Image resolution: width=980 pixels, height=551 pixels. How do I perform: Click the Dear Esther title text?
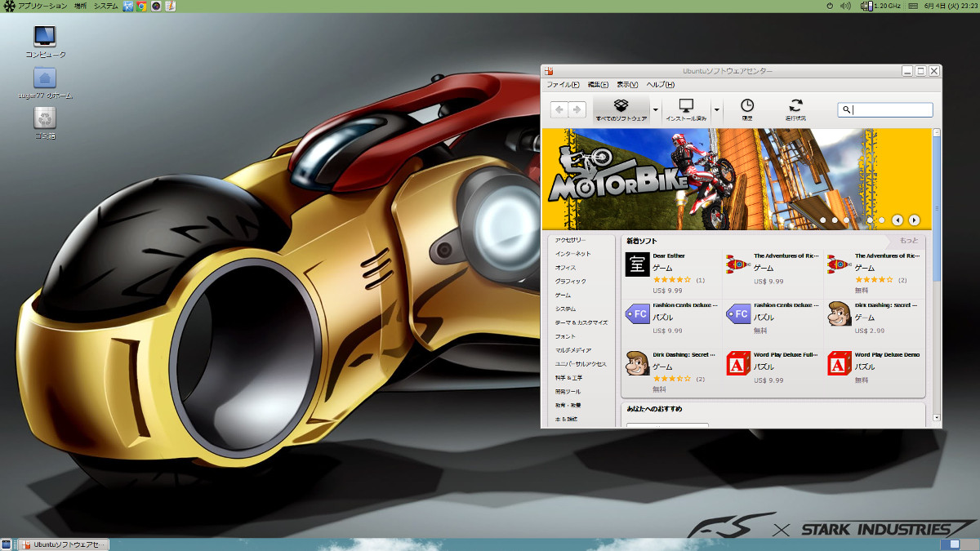(669, 256)
